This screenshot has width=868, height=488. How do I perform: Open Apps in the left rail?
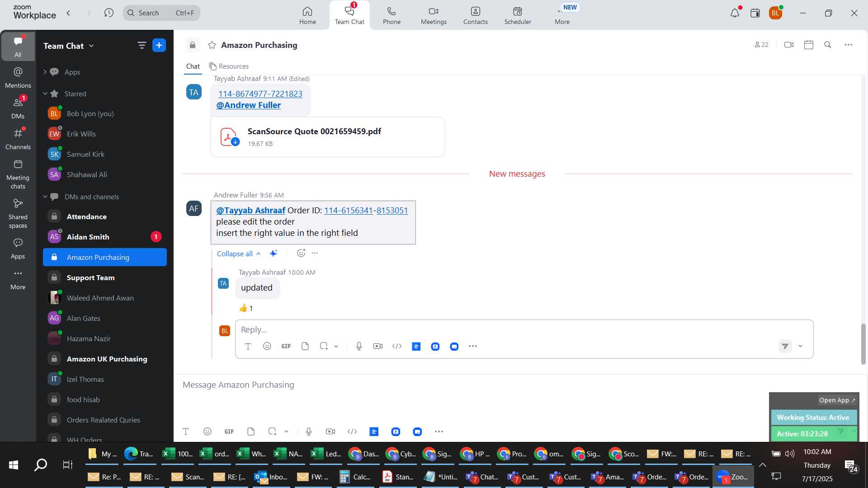pyautogui.click(x=18, y=249)
